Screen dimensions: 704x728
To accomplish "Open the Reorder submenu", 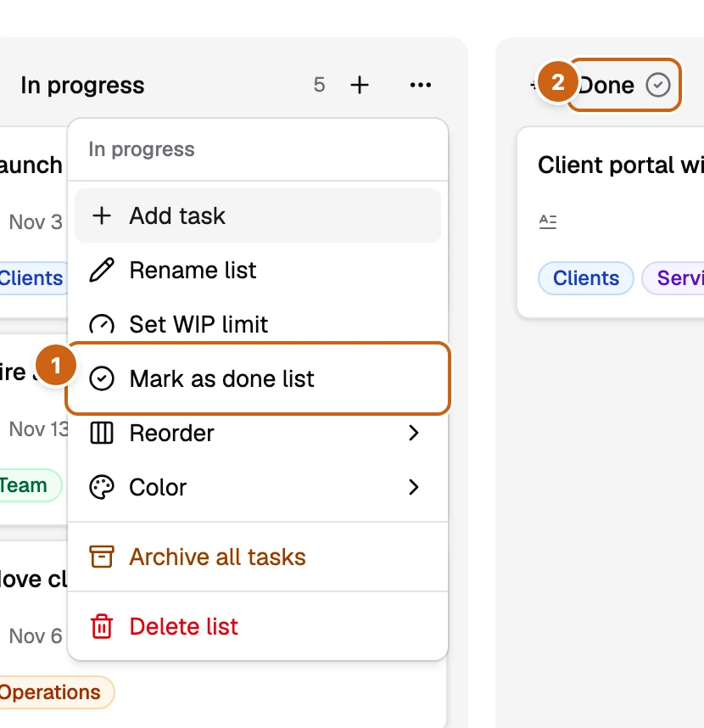I will point(258,433).
